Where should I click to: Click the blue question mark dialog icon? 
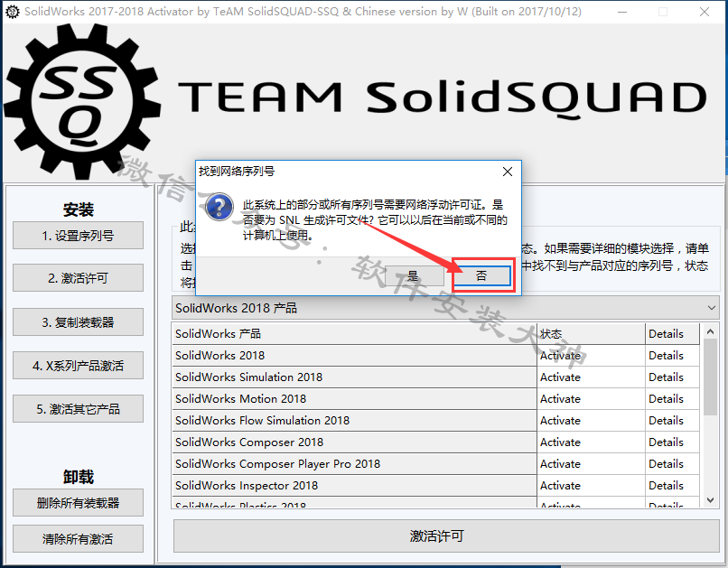point(219,207)
